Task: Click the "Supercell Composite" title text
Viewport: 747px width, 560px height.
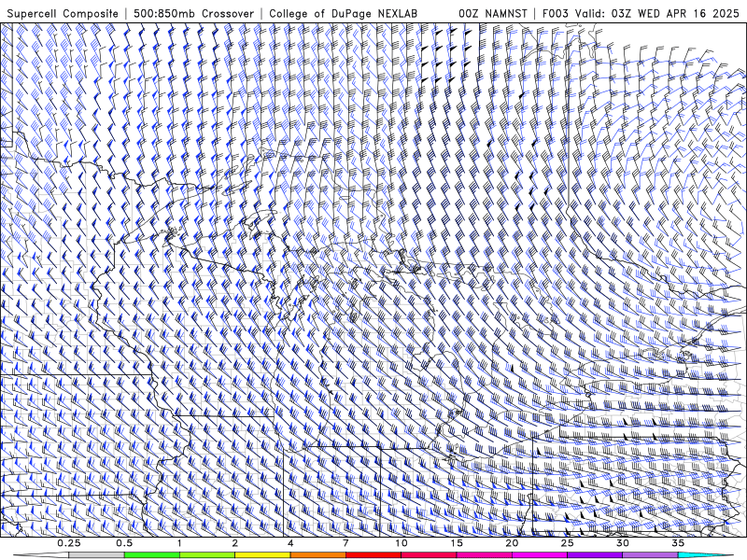Action: (63, 14)
